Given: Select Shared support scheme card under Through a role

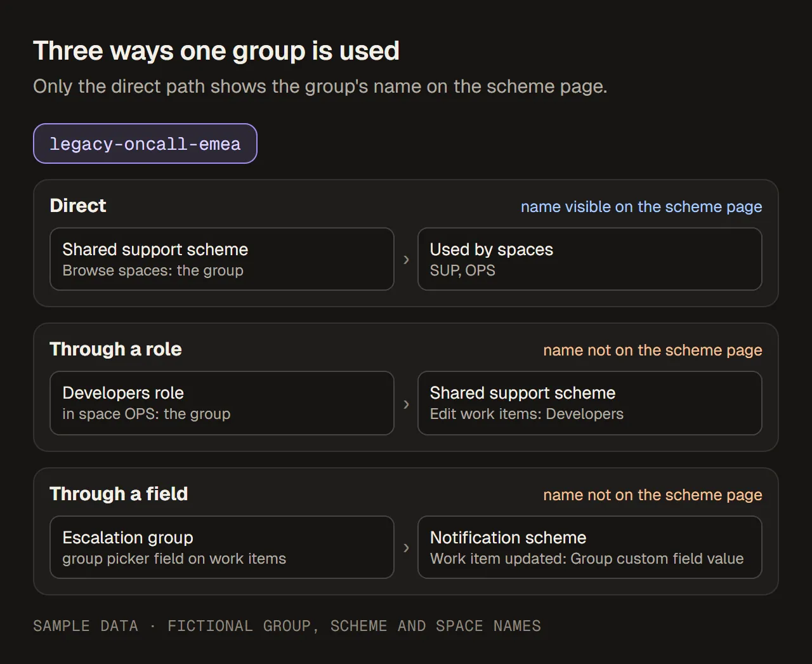Looking at the screenshot, I should 589,403.
